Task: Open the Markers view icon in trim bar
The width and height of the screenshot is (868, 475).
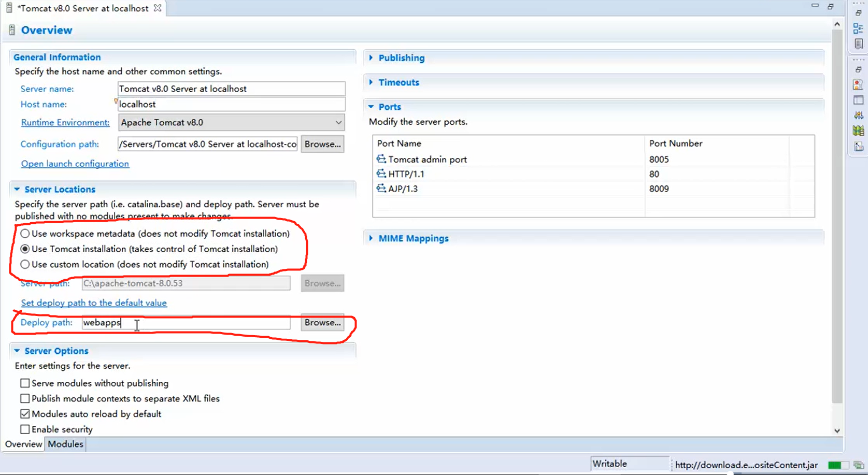Action: coord(858,84)
